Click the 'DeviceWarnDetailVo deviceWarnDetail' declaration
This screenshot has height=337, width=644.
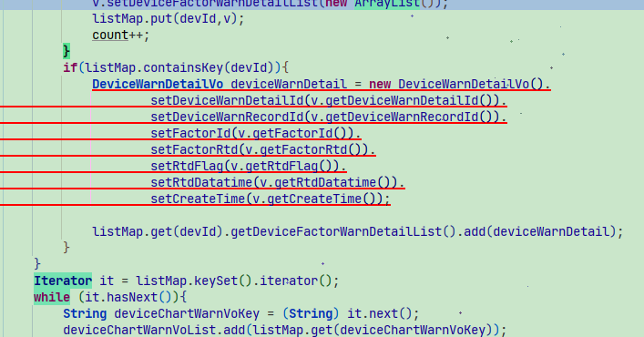tap(220, 84)
